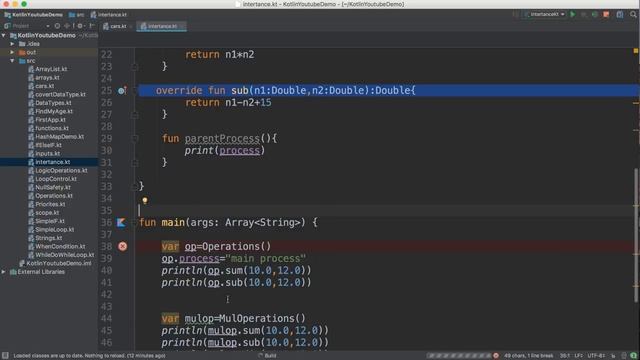This screenshot has width=640, height=360.
Task: Click the inspection profile icon in status bar
Action: coord(624,356)
